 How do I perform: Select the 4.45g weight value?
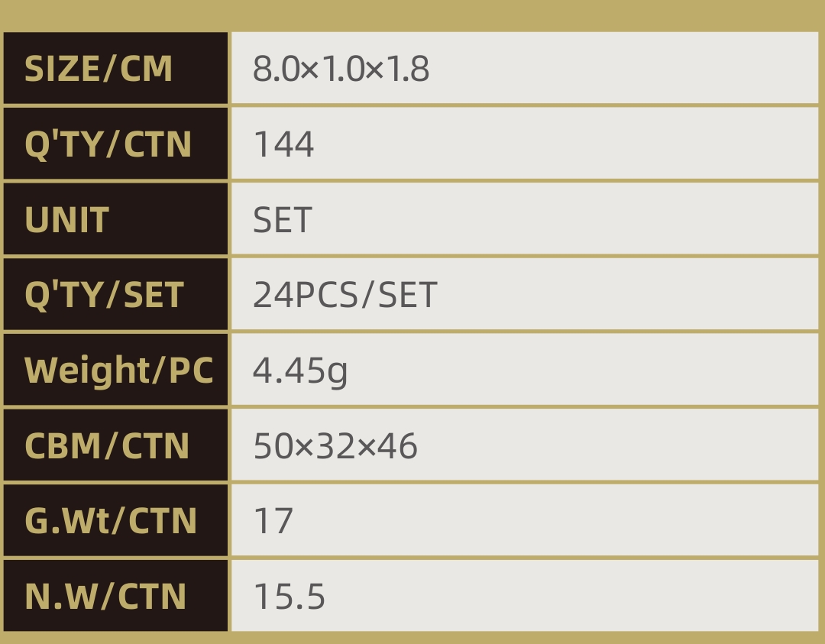(300, 371)
